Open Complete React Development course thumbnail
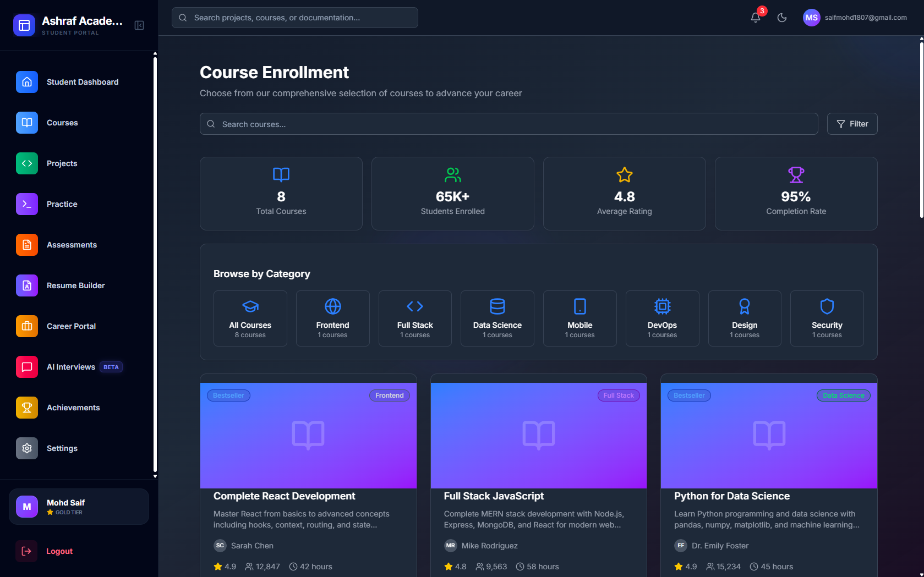924x577 pixels. click(x=308, y=436)
